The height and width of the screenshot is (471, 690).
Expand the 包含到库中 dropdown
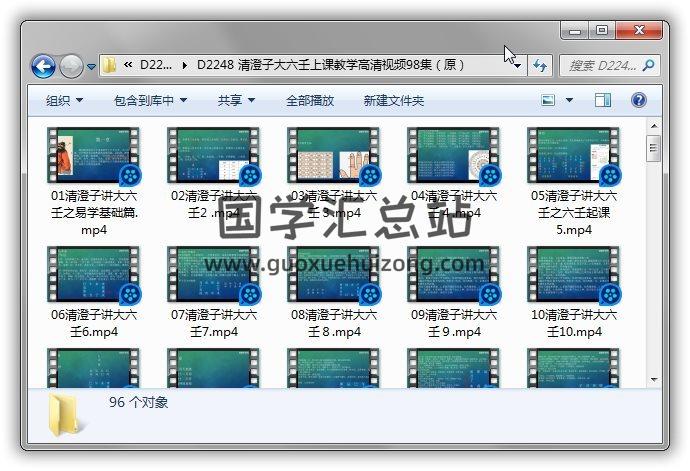pos(151,101)
